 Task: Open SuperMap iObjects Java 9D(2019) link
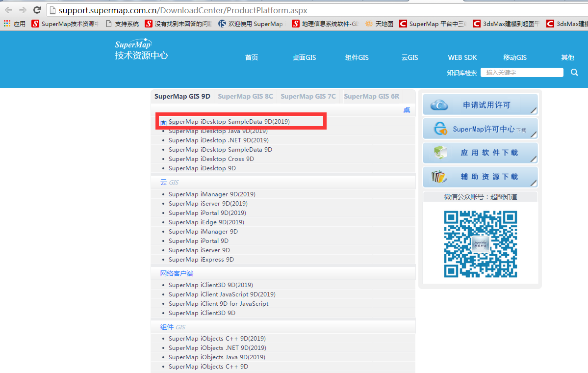pos(217,357)
